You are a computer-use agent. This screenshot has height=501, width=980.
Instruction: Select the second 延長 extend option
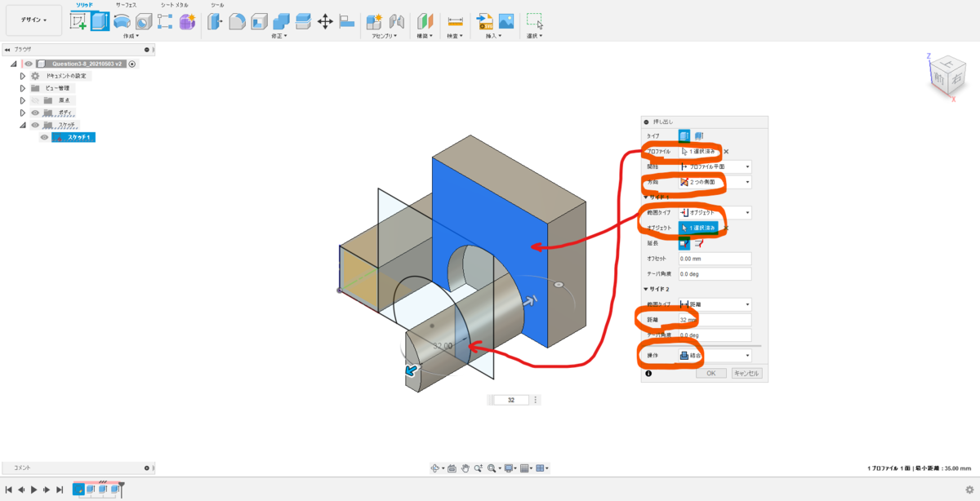(699, 242)
